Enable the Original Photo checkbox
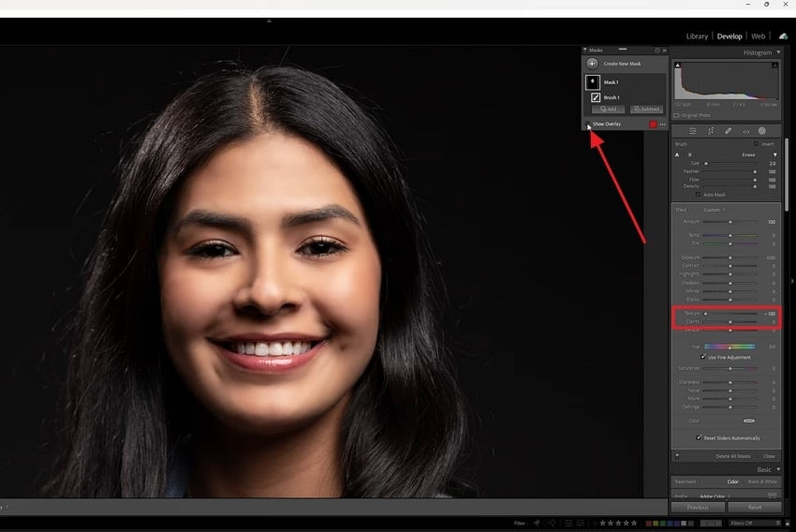Viewport: 796px width, 532px height. point(676,115)
